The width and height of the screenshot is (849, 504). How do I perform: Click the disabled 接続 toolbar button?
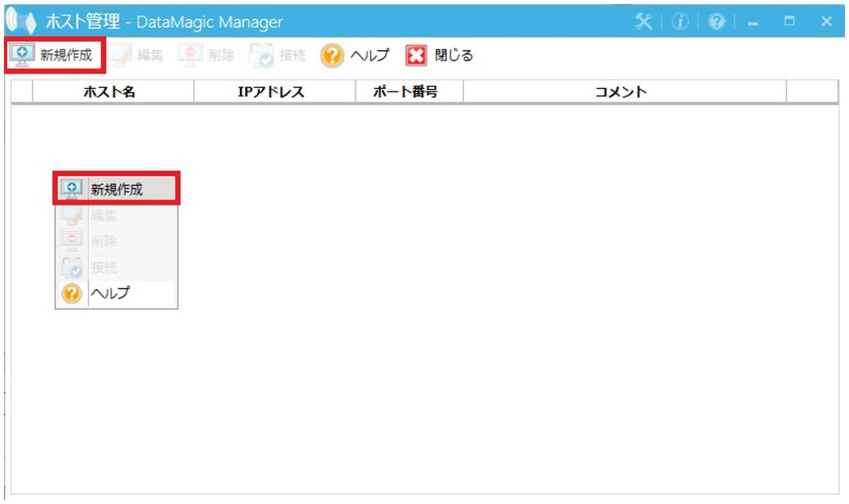tap(278, 55)
